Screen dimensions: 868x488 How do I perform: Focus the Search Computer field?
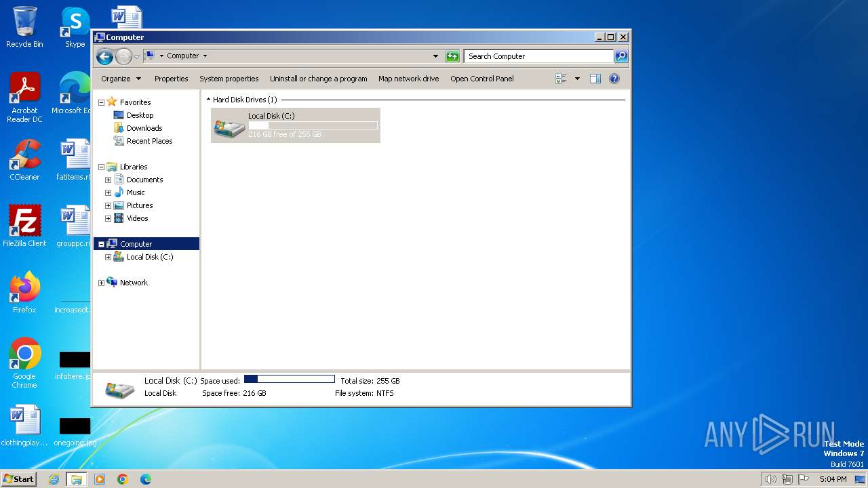pos(539,56)
